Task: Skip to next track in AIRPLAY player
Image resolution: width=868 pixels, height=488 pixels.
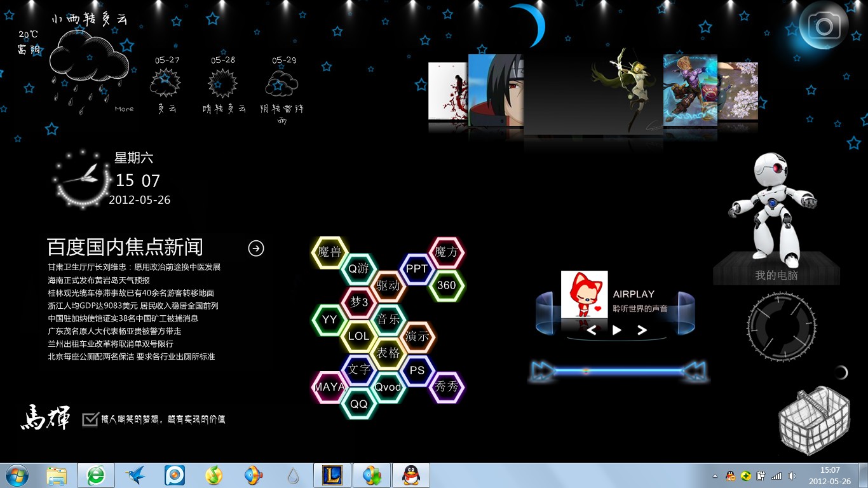Action: (642, 330)
